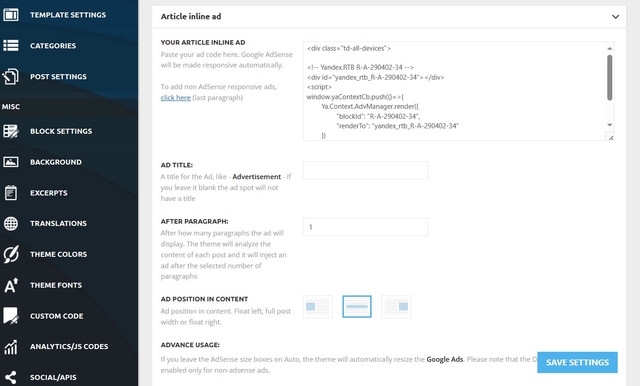
Task: Click the Template Settings sidebar icon
Action: coord(11,15)
